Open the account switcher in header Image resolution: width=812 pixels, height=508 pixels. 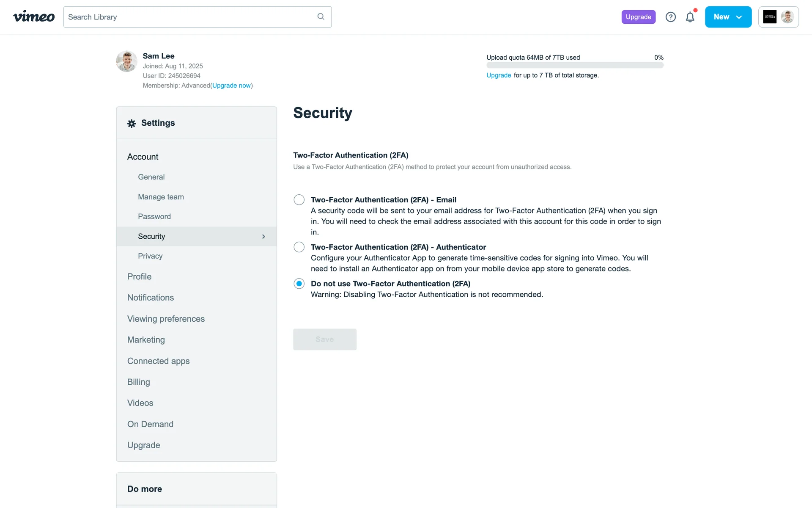pos(778,17)
